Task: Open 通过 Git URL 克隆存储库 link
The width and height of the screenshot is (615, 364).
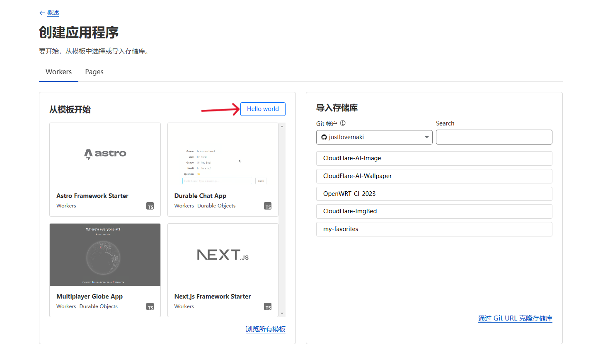Action: pos(515,318)
